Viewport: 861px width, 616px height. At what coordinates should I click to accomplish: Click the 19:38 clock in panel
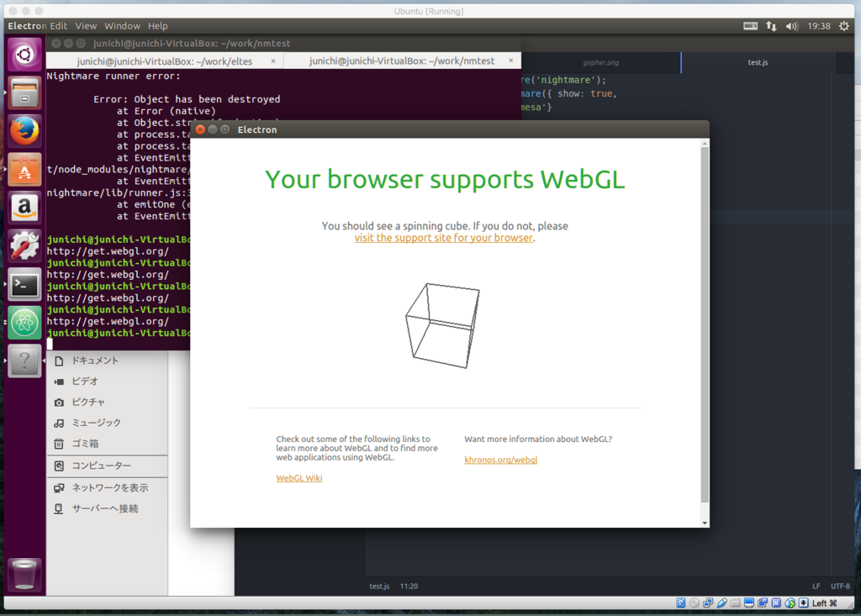click(x=819, y=26)
